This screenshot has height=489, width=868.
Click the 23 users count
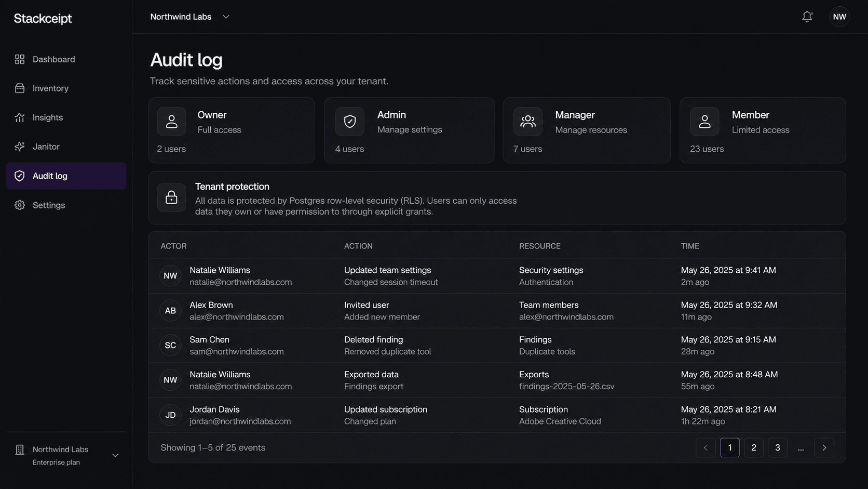[707, 149]
